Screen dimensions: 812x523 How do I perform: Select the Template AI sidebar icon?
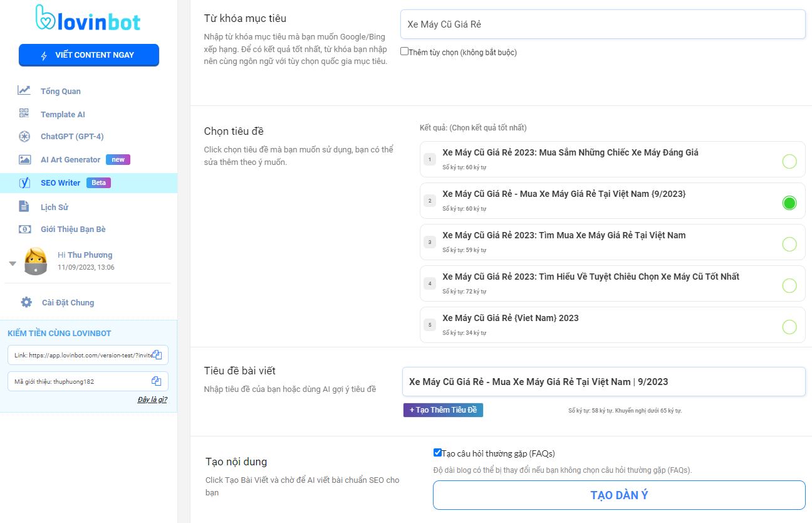(x=24, y=114)
